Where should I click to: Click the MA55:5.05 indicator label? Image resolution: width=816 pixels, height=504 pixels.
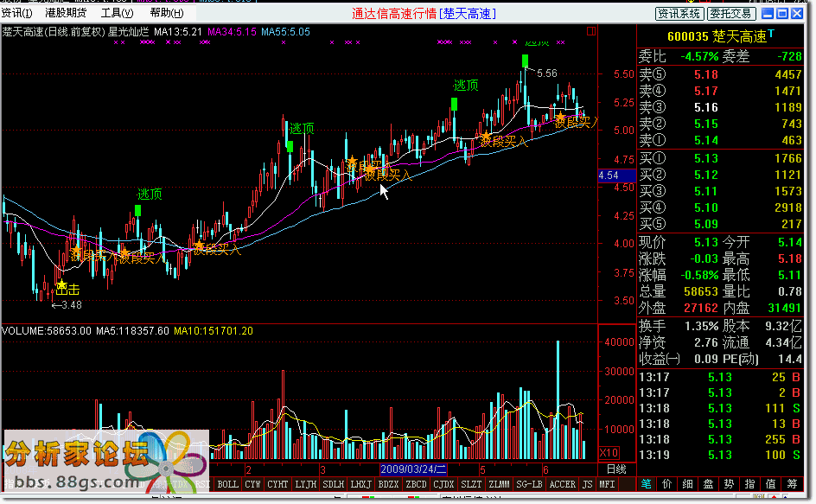(x=286, y=32)
